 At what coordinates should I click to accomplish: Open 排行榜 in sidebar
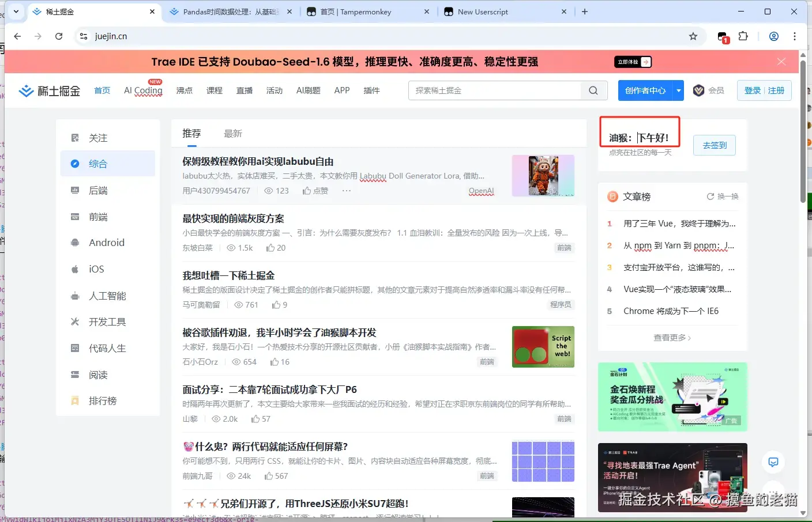click(108, 401)
